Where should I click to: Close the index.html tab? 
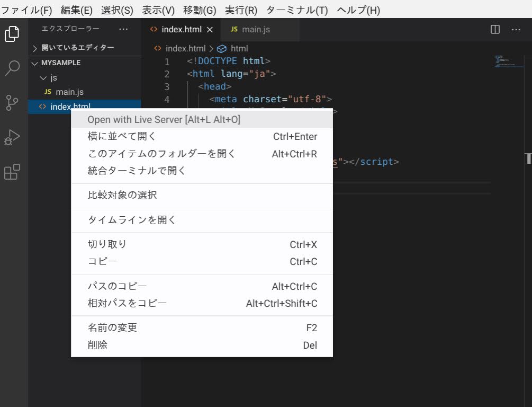[x=210, y=30]
